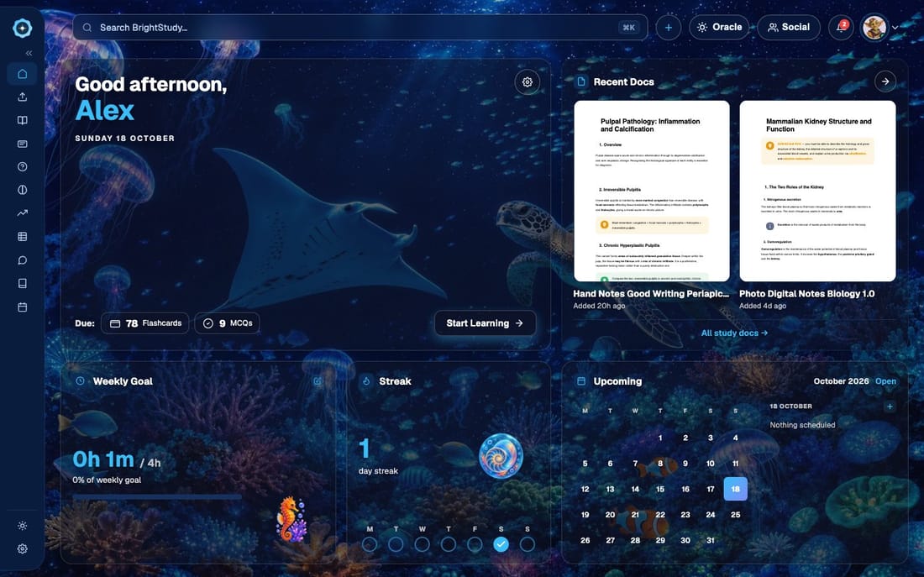Collapse the sidebar with double-chevron icon
Screen dimensions: 924x577
(29, 53)
